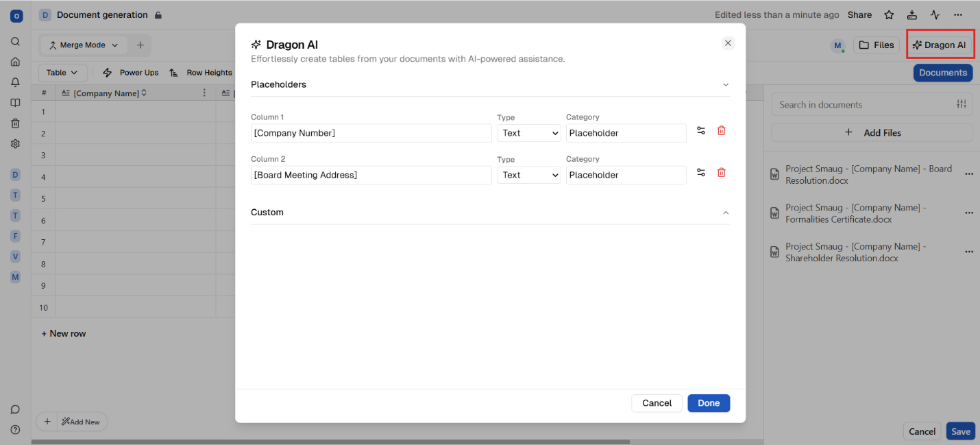Edit Category field for Column 2
This screenshot has width=980, height=445.
pyautogui.click(x=626, y=175)
